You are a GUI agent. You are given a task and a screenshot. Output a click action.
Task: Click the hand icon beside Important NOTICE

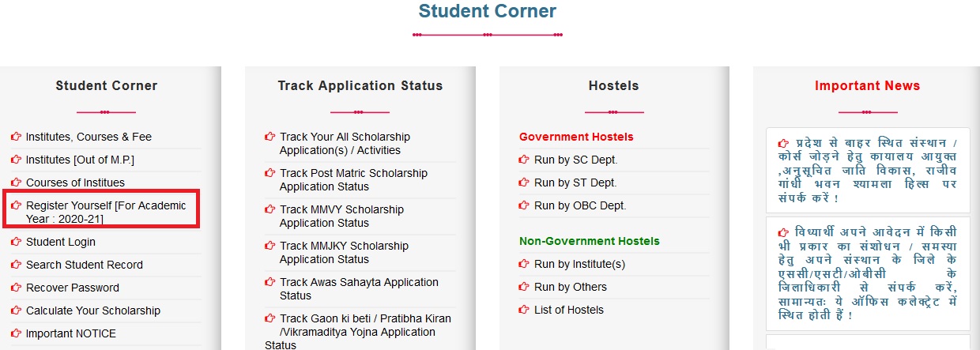[17, 333]
